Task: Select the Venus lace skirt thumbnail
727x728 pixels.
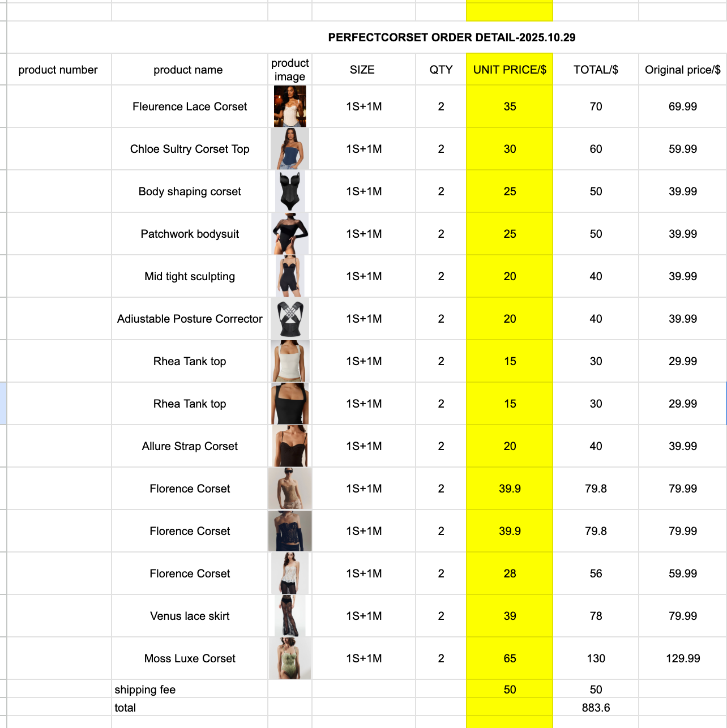Action: [x=290, y=616]
